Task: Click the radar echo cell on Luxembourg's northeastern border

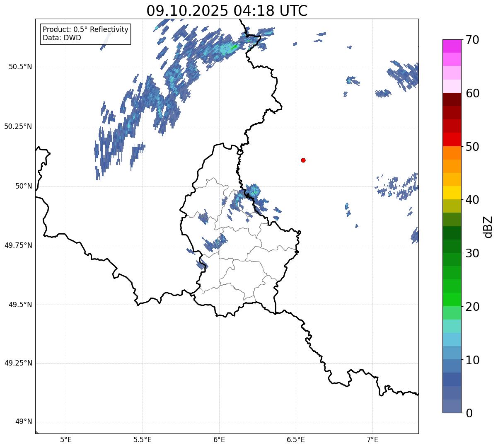Action: (253, 191)
